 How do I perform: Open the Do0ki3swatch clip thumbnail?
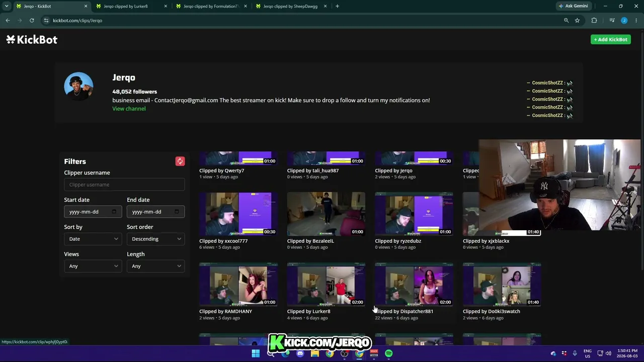[x=502, y=284]
